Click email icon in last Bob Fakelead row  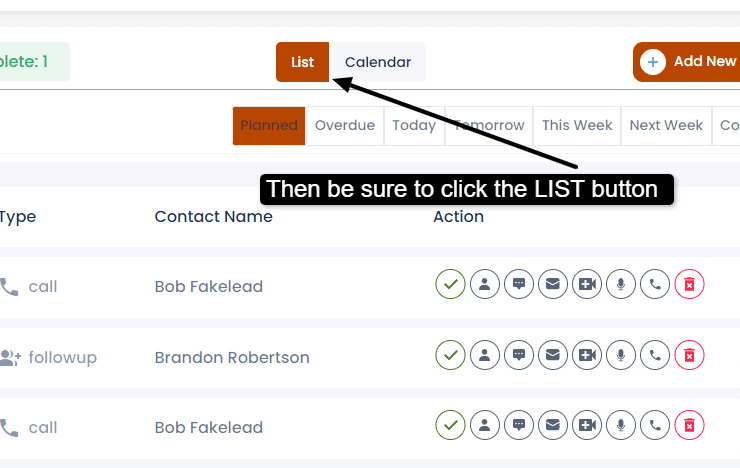[553, 427]
